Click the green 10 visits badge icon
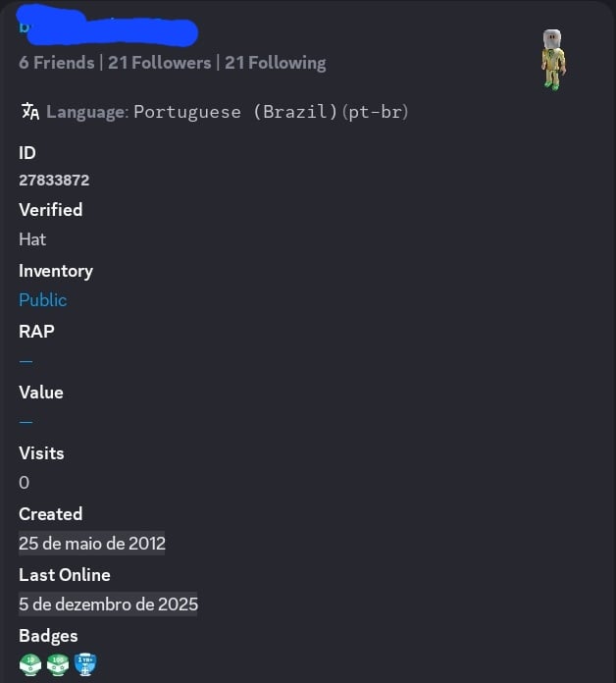616x683 pixels. coord(31,664)
